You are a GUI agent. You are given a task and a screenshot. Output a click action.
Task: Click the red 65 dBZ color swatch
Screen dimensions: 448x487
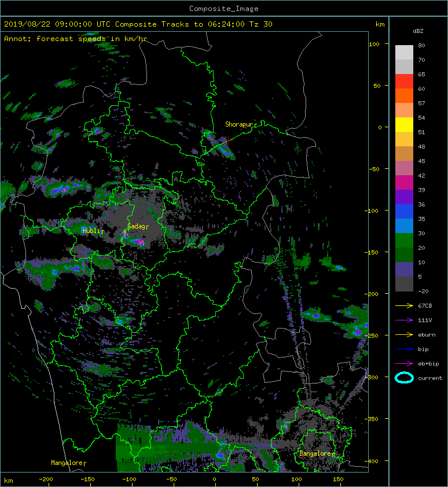point(404,82)
